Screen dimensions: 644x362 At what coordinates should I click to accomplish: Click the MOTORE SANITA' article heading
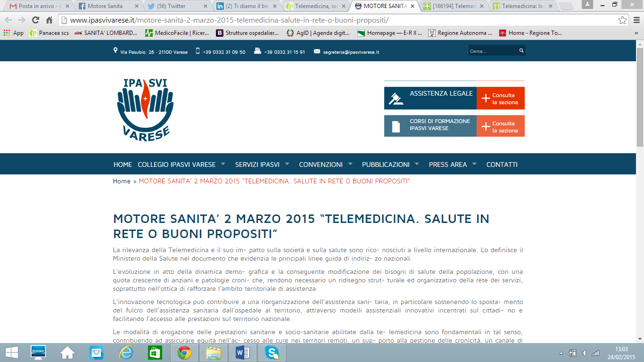(x=301, y=226)
